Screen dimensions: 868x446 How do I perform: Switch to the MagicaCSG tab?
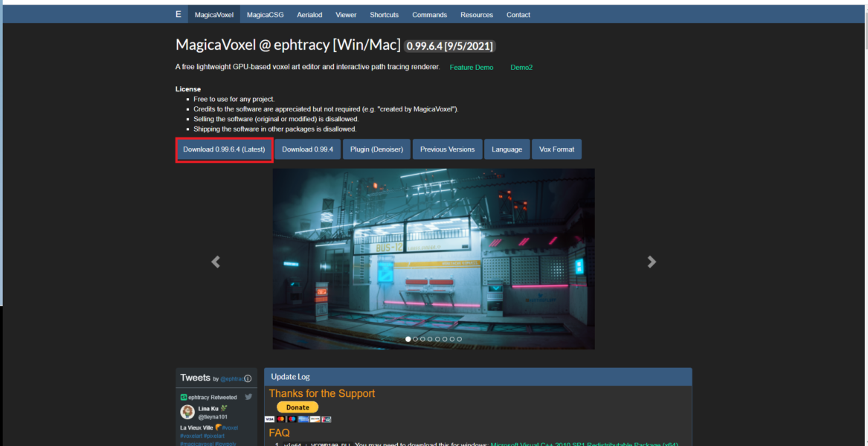coord(266,15)
